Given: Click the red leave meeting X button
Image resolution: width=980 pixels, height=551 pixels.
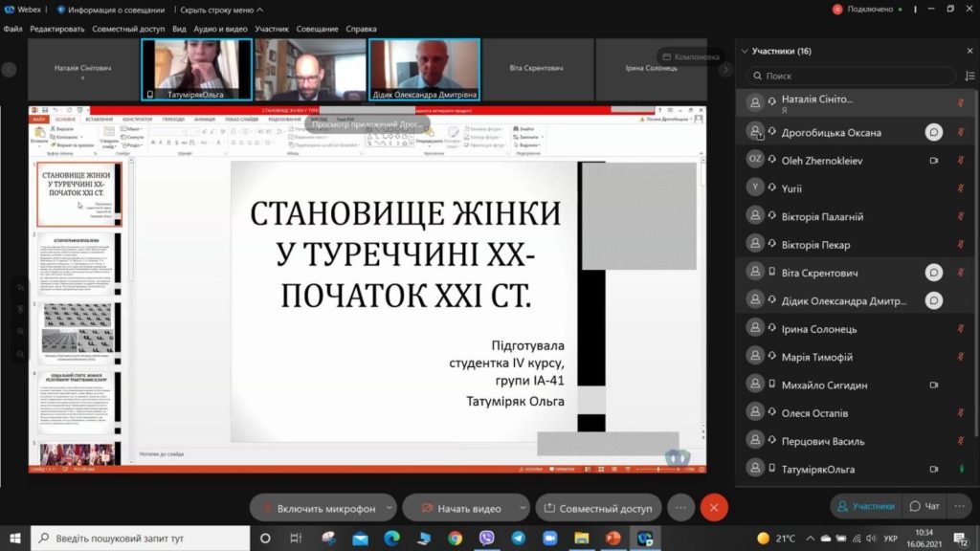Looking at the screenshot, I should coord(714,508).
